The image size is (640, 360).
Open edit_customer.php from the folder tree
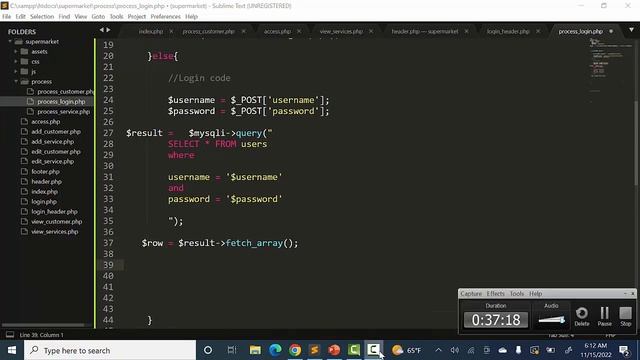[x=56, y=151]
